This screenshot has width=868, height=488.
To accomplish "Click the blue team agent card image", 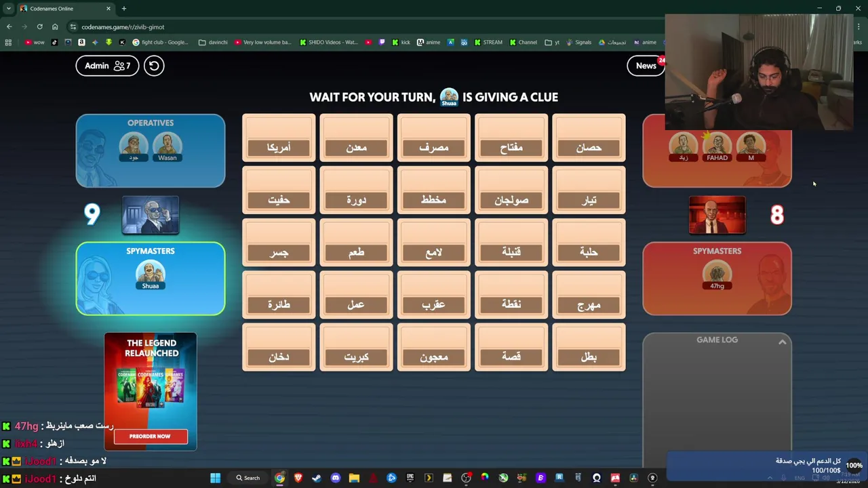I will click(x=151, y=215).
